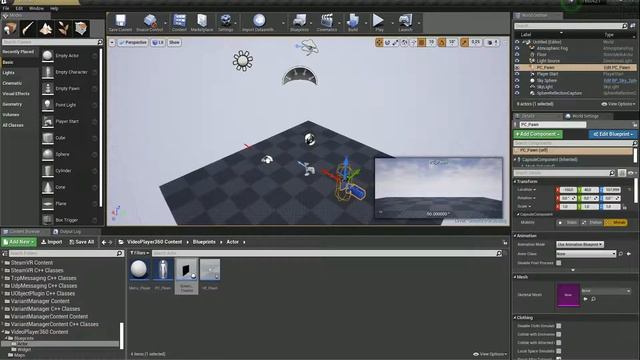Open the Perspective view dropdown
640x360 pixels.
133,42
